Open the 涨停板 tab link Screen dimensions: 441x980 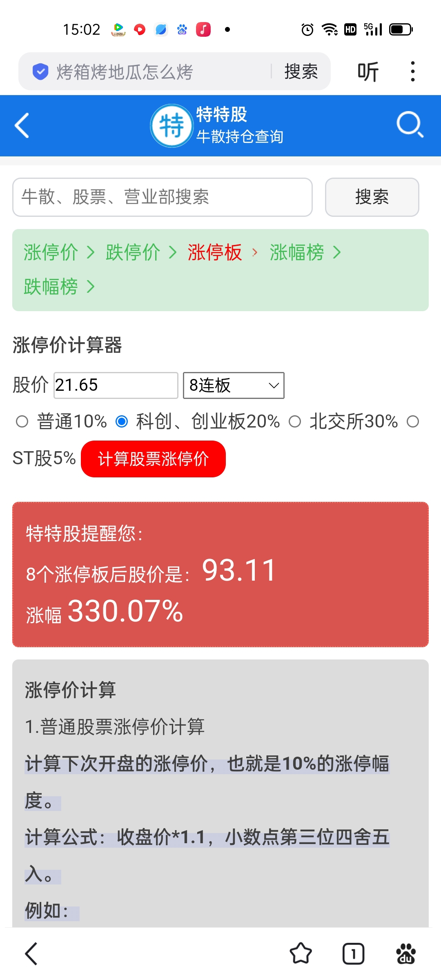215,252
